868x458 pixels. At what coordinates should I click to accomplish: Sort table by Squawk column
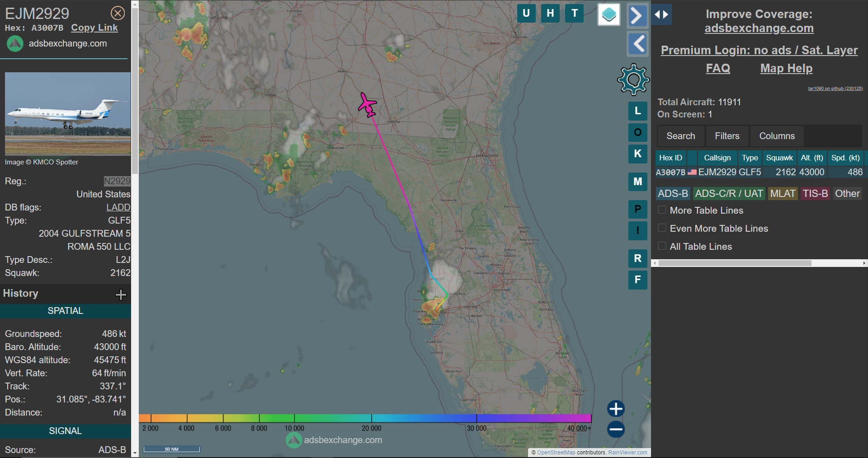779,158
